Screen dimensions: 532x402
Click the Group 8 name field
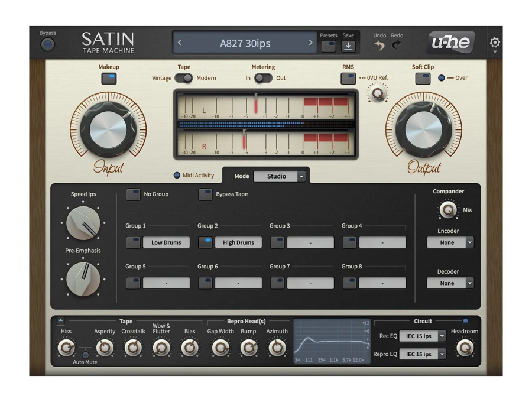click(382, 283)
